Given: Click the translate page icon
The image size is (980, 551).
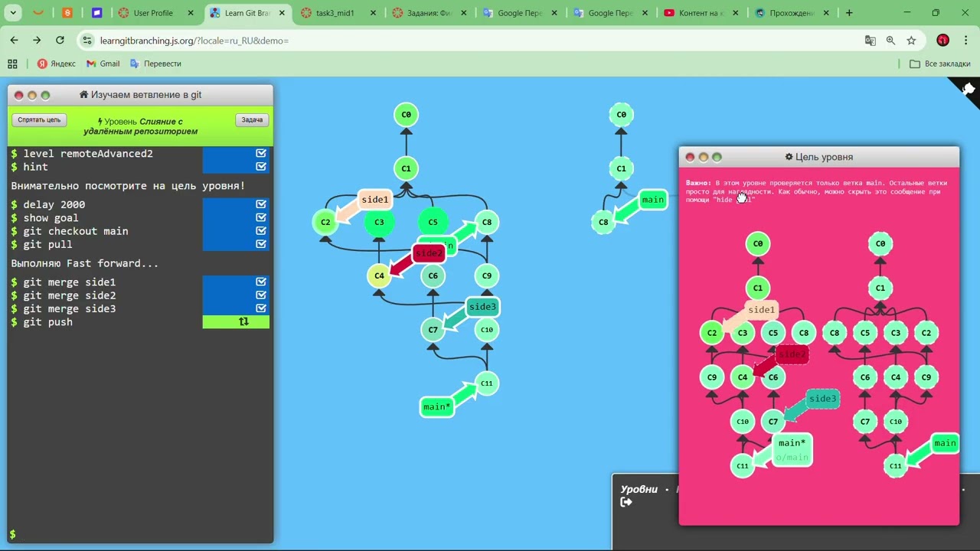Looking at the screenshot, I should click(871, 41).
